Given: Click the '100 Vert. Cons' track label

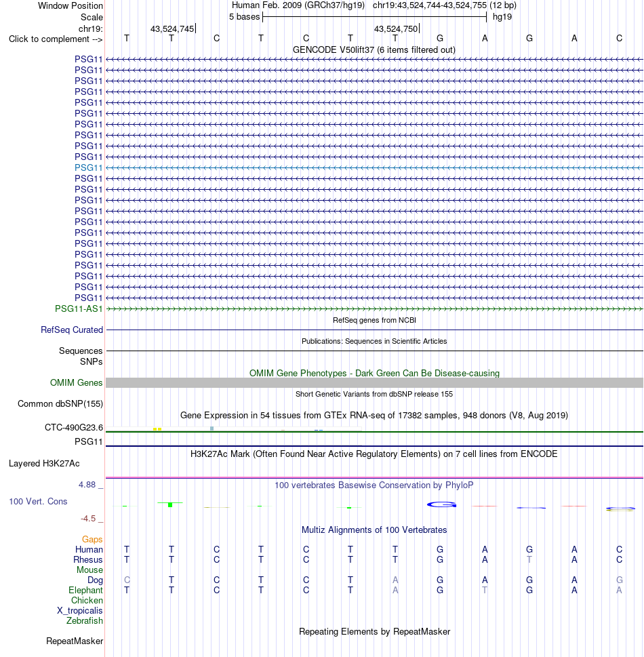Looking at the screenshot, I should [38, 501].
